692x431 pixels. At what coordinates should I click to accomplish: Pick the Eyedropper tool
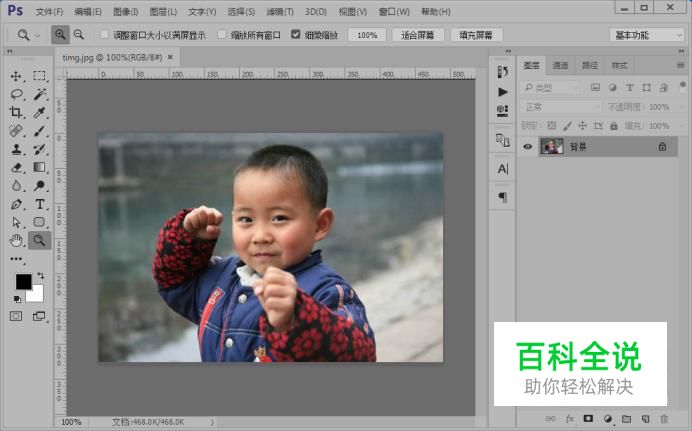[39, 112]
